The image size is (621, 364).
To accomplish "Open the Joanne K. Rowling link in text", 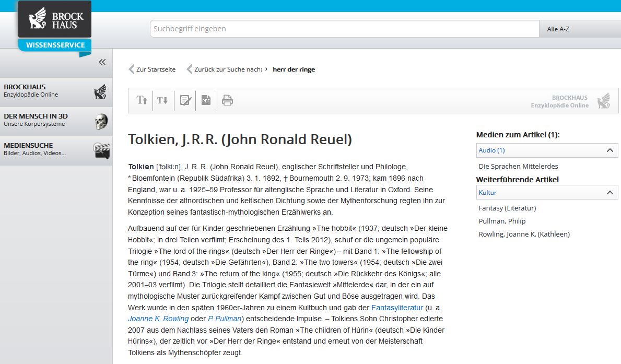I will [158, 319].
